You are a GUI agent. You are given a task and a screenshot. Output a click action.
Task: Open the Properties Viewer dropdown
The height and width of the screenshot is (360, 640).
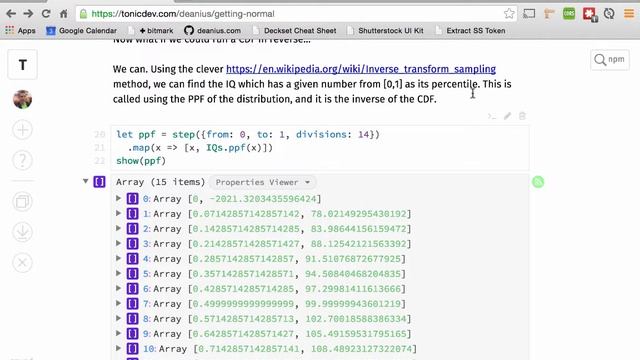(262, 182)
